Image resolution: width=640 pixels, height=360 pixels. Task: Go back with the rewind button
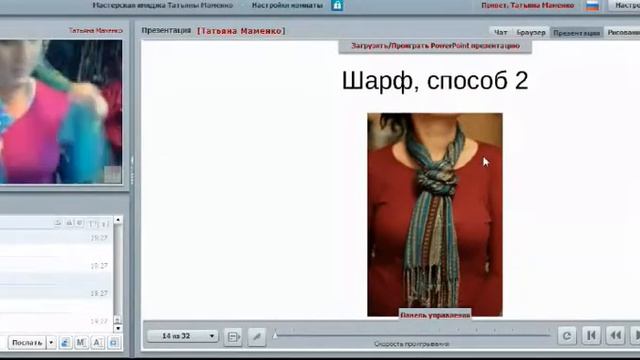pos(616,336)
